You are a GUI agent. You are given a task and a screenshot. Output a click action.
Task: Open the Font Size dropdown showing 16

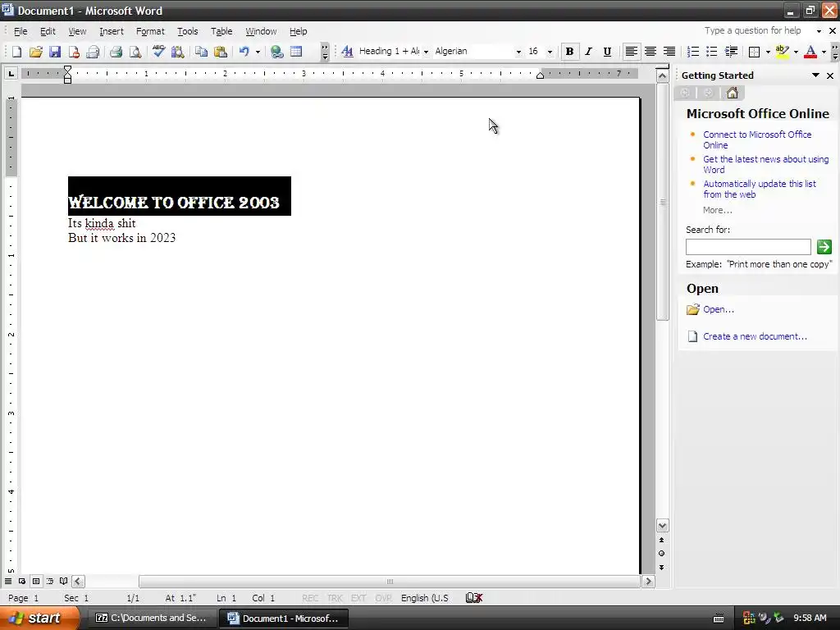(550, 52)
